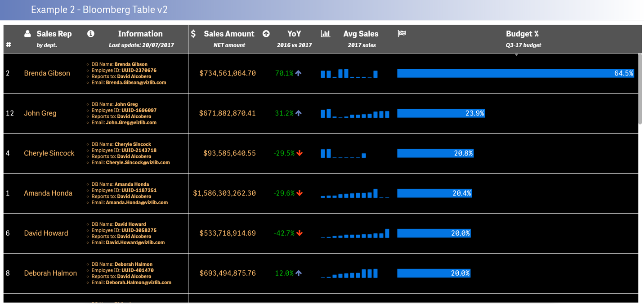Click Deborah Halmon's 20.0% budget bar
The height and width of the screenshot is (304, 644).
pyautogui.click(x=434, y=273)
